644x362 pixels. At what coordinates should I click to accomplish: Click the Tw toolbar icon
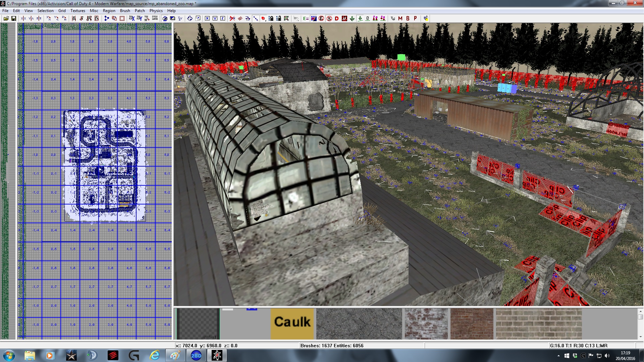coord(393,18)
